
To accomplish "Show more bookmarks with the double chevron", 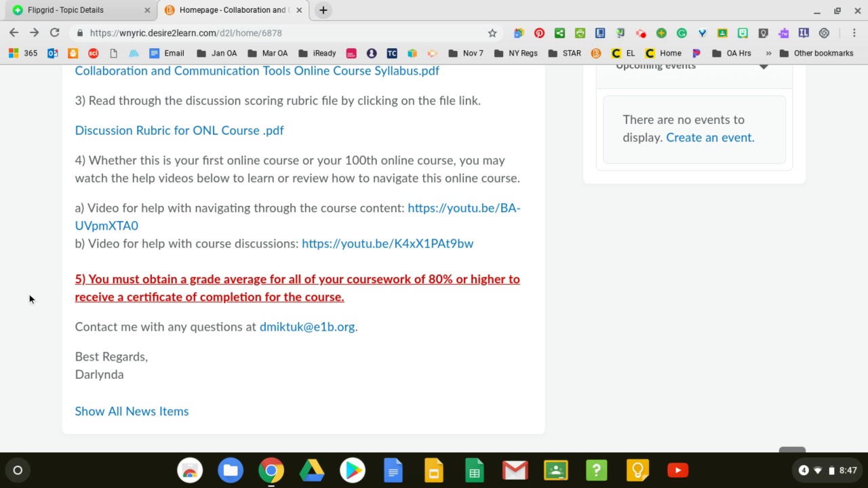I will click(x=768, y=53).
